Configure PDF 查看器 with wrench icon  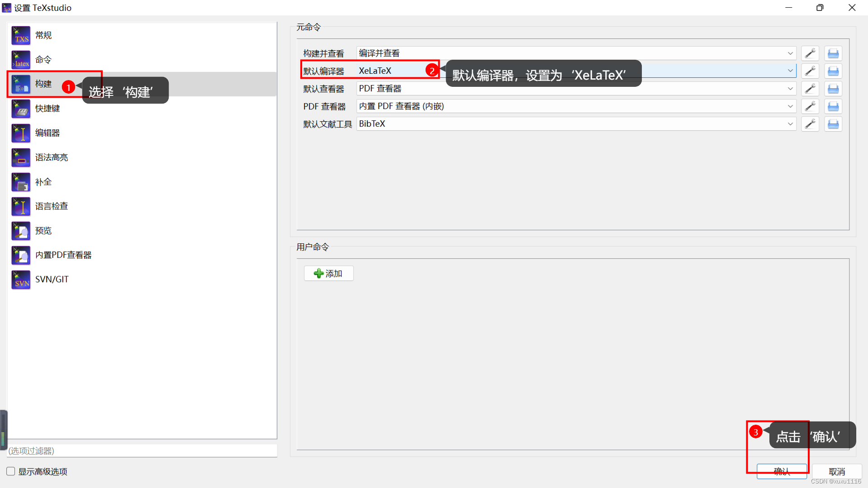point(810,106)
